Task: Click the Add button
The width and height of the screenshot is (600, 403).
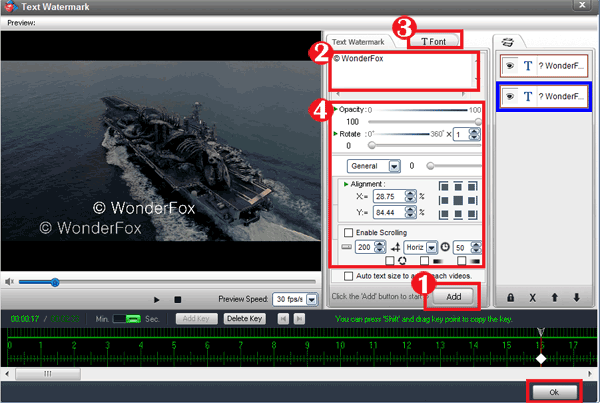Action: [453, 297]
